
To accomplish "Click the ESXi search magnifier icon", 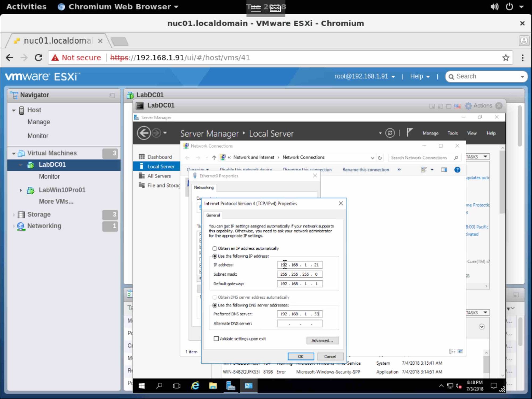I will [451, 77].
